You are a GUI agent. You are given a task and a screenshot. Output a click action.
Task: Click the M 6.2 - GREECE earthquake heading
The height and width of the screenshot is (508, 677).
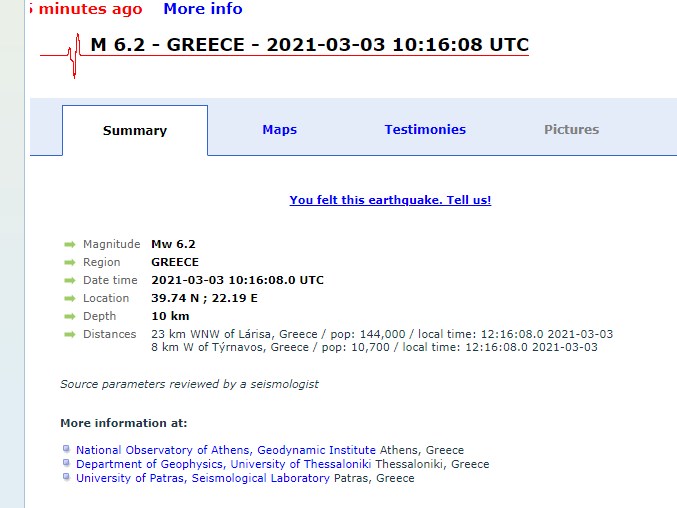(x=309, y=45)
